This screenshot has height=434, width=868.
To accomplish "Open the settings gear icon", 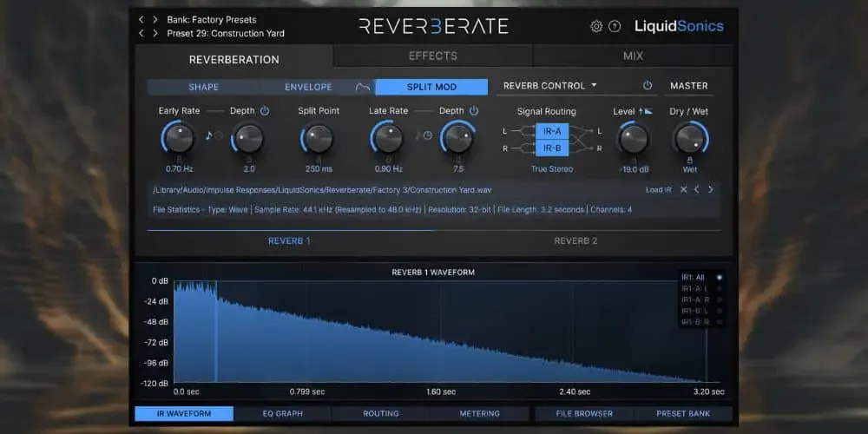I will coord(596,26).
